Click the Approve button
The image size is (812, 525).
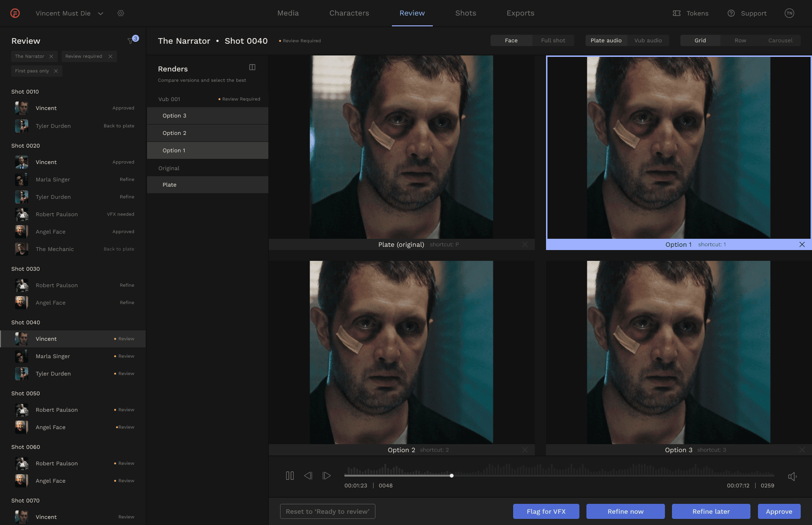coord(779,511)
